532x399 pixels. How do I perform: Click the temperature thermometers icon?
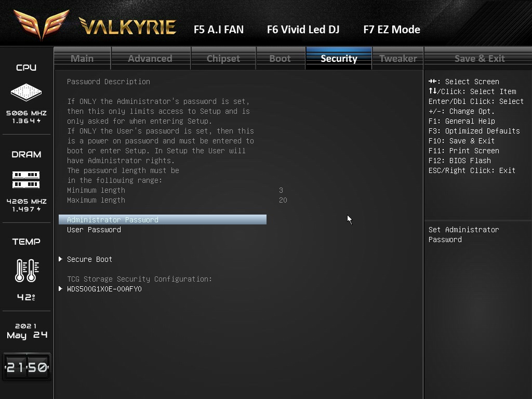(x=26, y=270)
